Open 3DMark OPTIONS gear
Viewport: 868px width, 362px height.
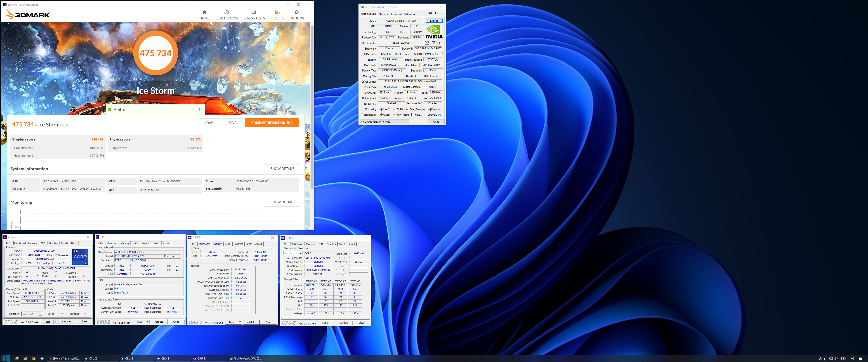coord(297,15)
